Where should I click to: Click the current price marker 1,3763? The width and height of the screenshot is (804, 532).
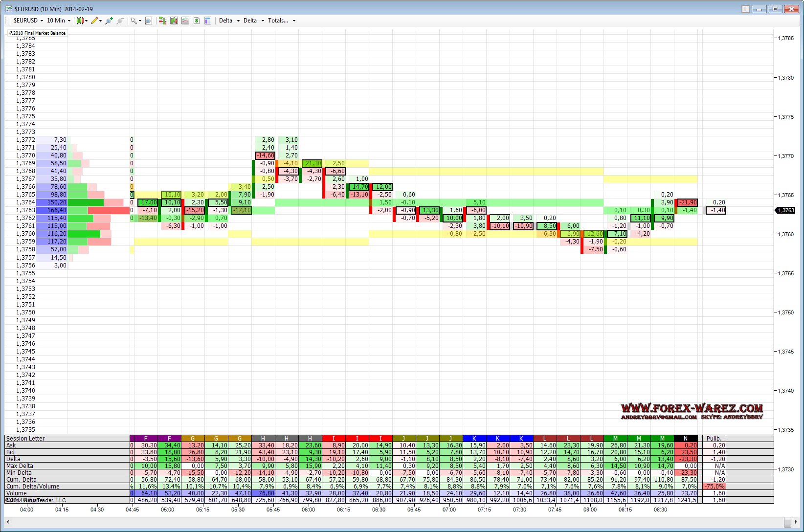[786, 210]
